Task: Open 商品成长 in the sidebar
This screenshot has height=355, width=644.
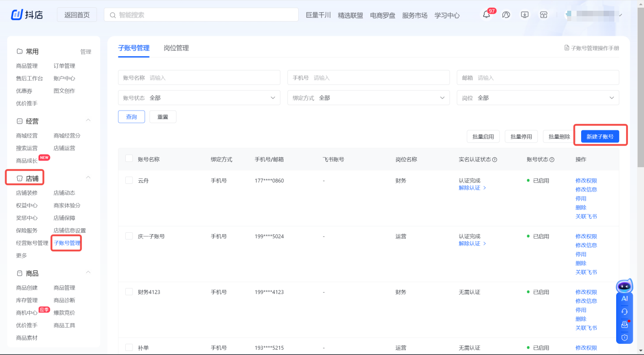Action: pos(27,161)
